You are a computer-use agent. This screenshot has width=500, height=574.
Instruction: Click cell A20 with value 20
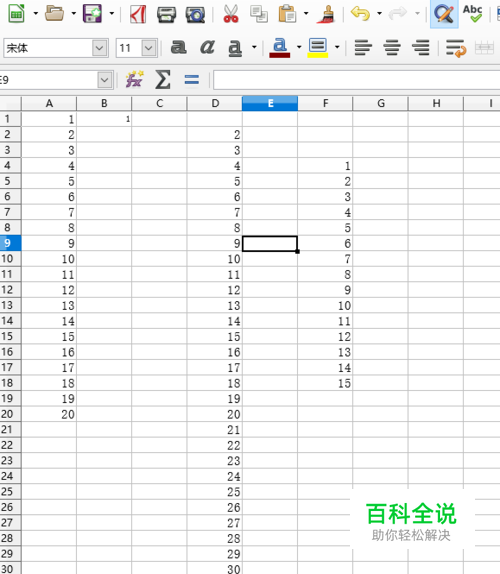click(49, 414)
